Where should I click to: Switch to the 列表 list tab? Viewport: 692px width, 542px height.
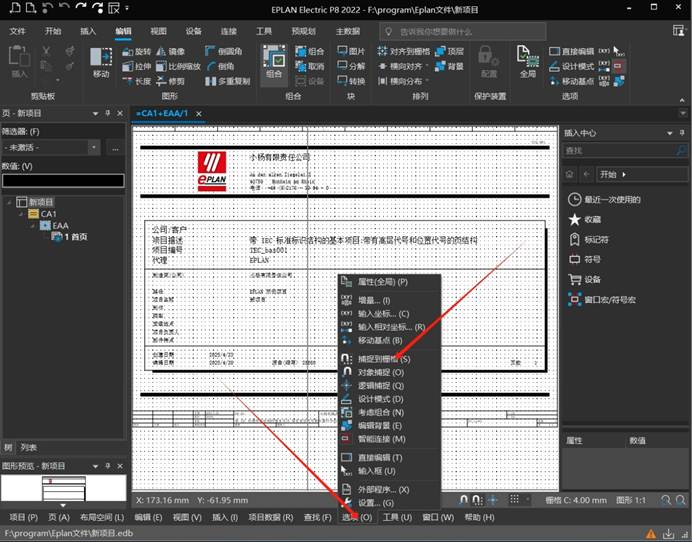point(28,448)
